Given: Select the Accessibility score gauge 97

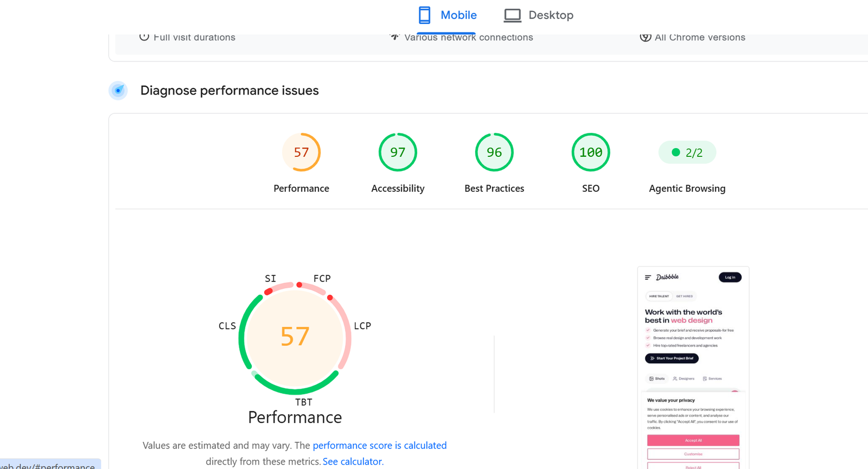Looking at the screenshot, I should click(x=398, y=153).
